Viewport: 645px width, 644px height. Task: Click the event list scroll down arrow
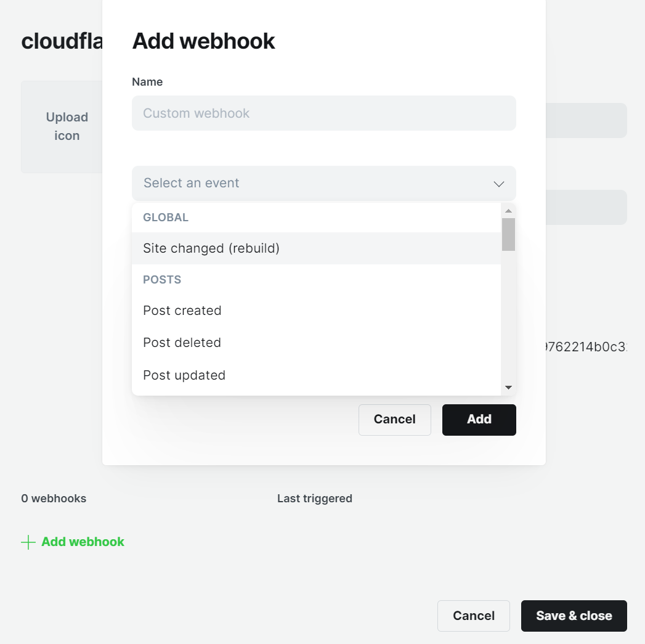point(508,387)
